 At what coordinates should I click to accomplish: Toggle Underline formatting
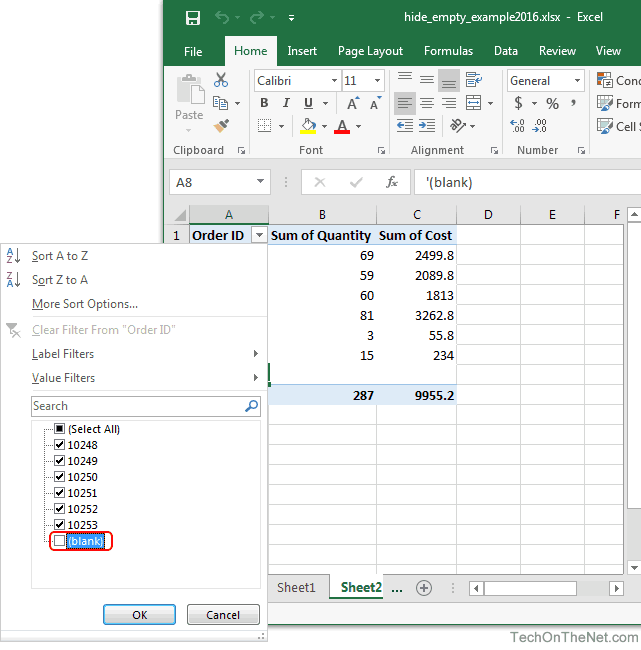coord(308,103)
